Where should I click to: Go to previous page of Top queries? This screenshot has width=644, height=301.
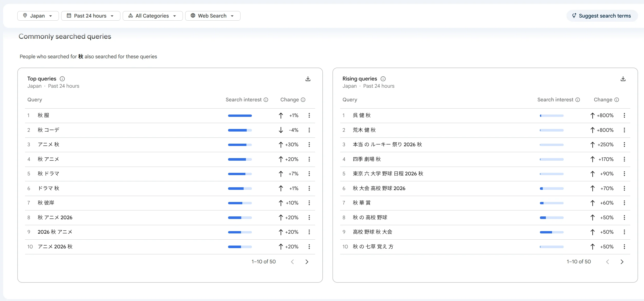(292, 262)
